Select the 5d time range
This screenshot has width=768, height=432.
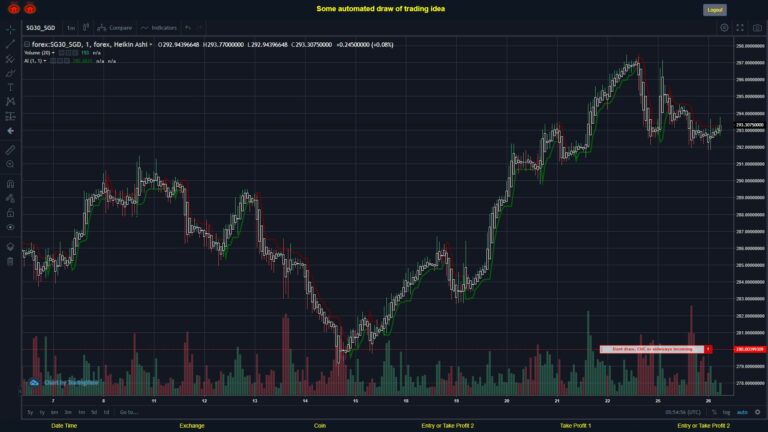pyautogui.click(x=94, y=412)
